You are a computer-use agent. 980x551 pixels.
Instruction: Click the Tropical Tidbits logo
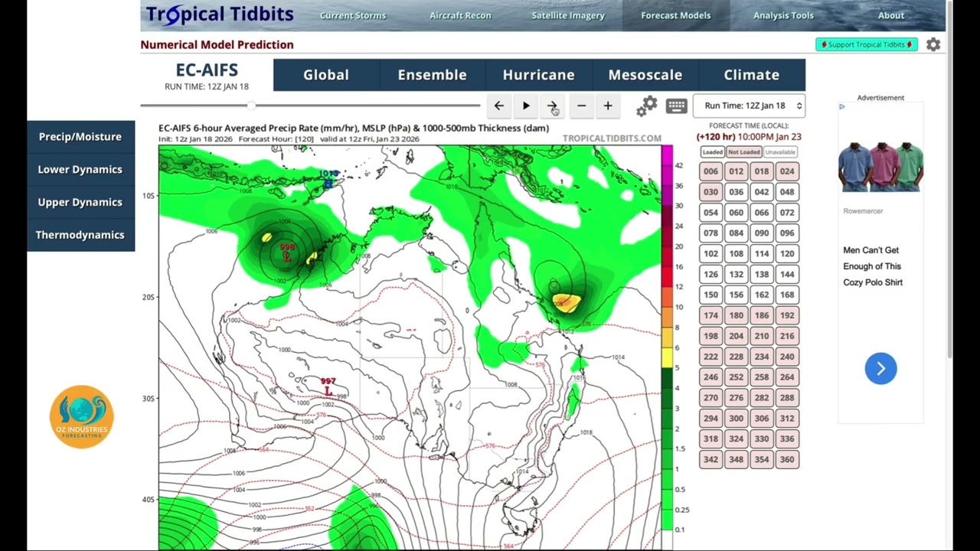(x=220, y=15)
